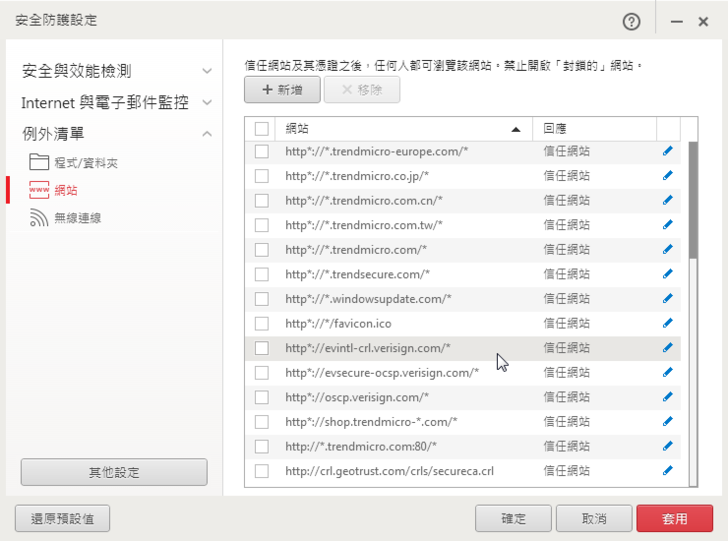Edit the */favicon.ico entry via pencil icon

coord(668,323)
